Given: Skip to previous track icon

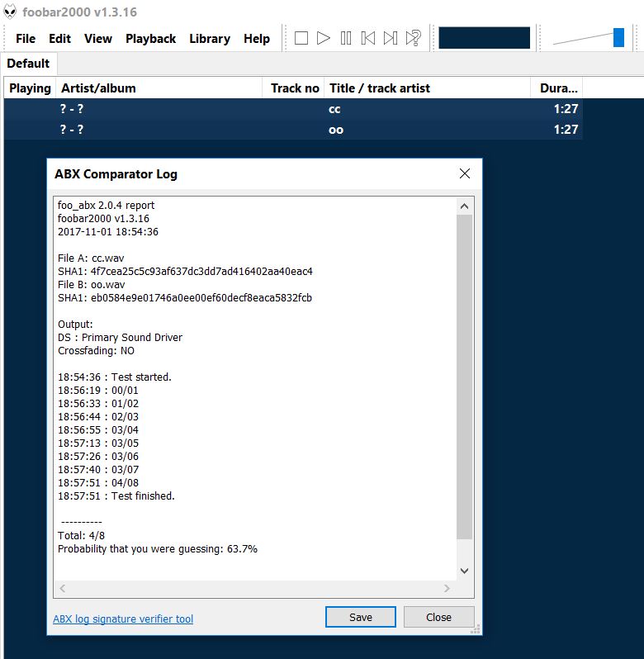Looking at the screenshot, I should (x=368, y=38).
